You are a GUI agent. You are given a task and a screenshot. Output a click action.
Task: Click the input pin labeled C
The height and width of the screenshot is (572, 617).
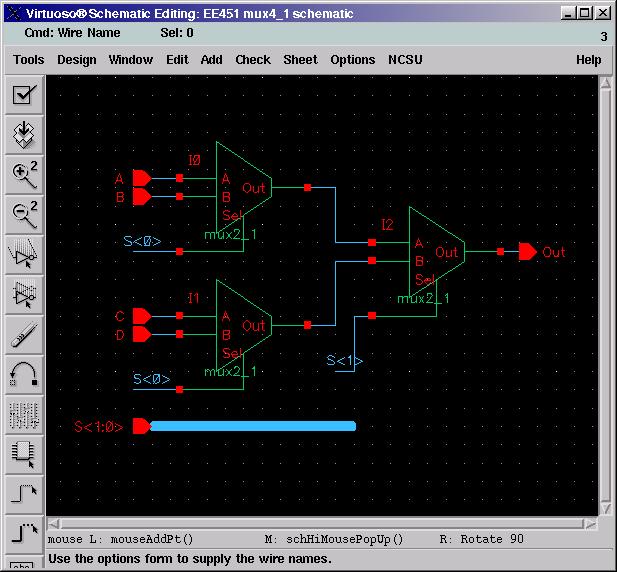point(142,316)
